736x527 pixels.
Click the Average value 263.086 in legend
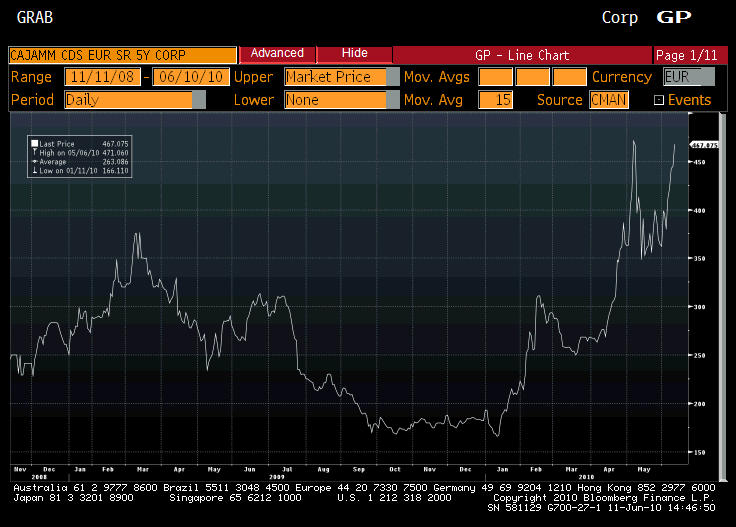point(115,162)
